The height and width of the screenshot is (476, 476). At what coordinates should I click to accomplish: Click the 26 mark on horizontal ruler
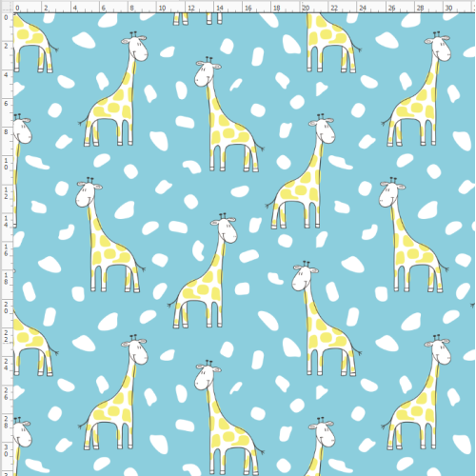[x=391, y=8]
